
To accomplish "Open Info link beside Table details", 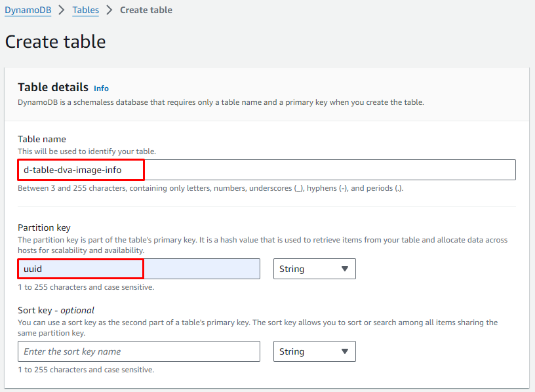I will tap(101, 88).
